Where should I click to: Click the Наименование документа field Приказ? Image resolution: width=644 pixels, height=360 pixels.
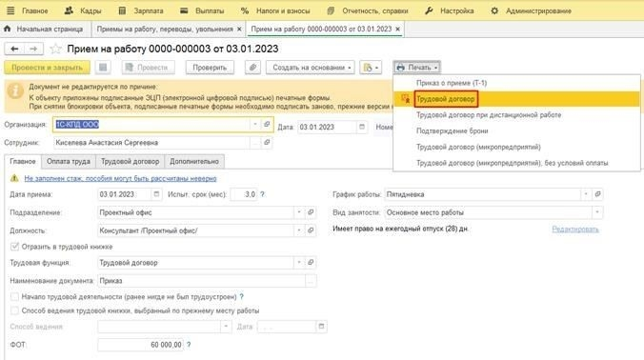tap(201, 281)
